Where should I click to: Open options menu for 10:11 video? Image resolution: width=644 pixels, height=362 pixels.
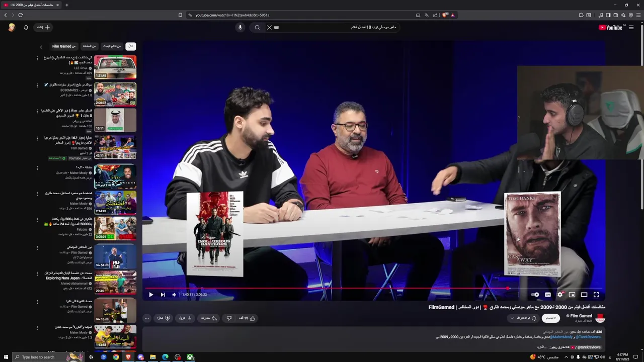[x=37, y=111]
